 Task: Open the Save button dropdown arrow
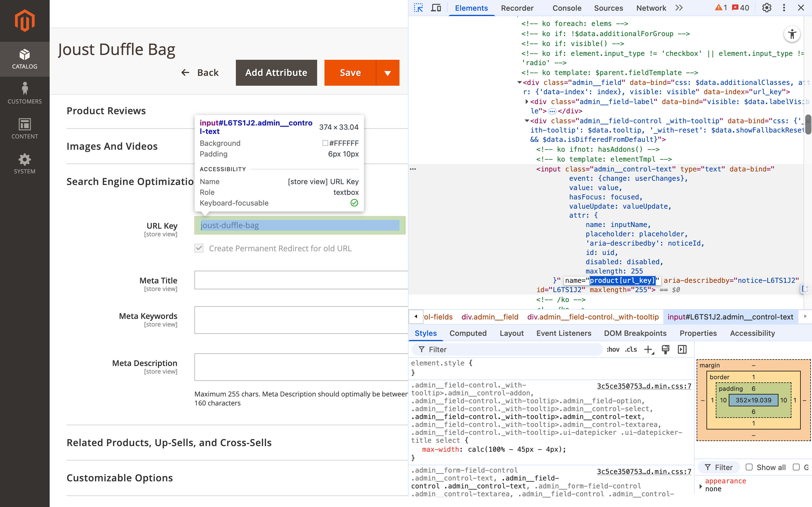(x=387, y=73)
